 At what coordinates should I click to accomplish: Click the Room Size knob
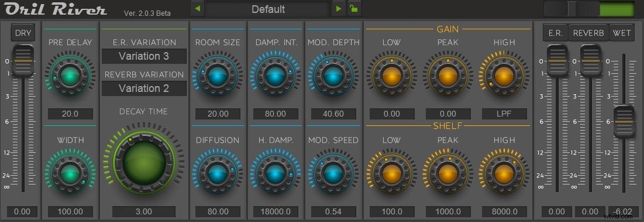[218, 76]
